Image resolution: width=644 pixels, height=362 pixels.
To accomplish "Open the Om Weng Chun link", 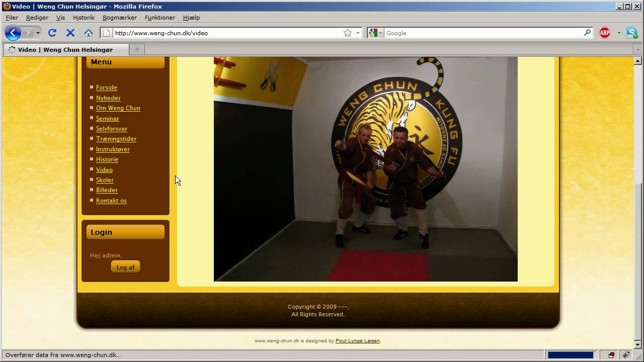I will click(118, 108).
